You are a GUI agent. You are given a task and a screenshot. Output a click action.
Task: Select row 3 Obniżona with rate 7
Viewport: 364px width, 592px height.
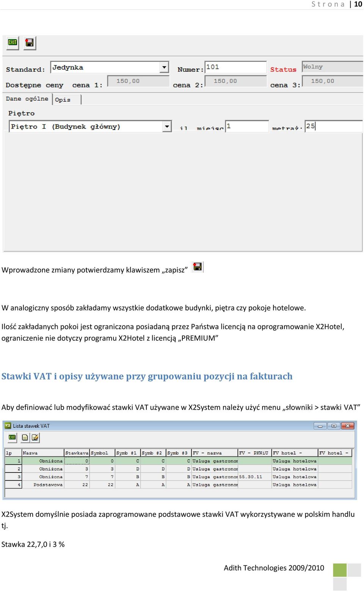point(178,477)
